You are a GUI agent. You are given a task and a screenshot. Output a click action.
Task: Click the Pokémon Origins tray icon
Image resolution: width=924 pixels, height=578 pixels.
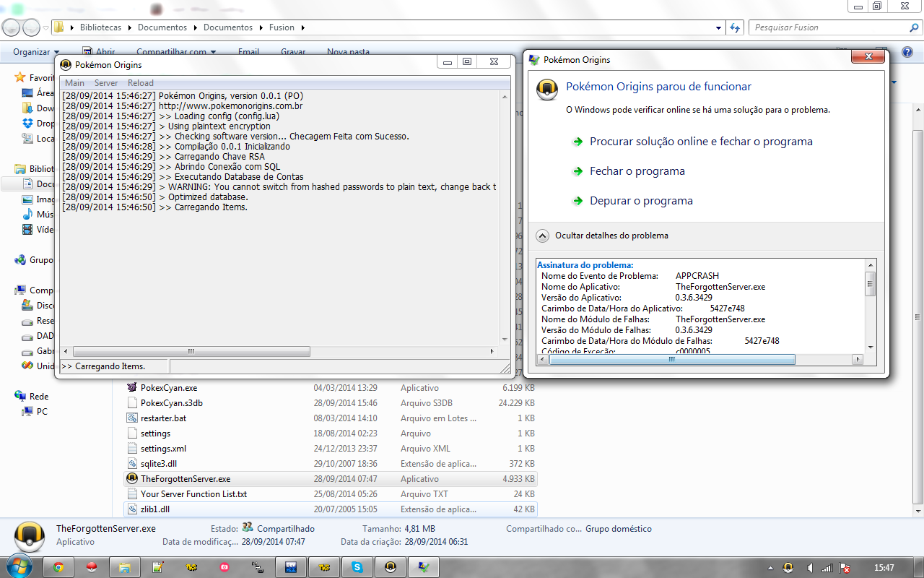coord(788,568)
